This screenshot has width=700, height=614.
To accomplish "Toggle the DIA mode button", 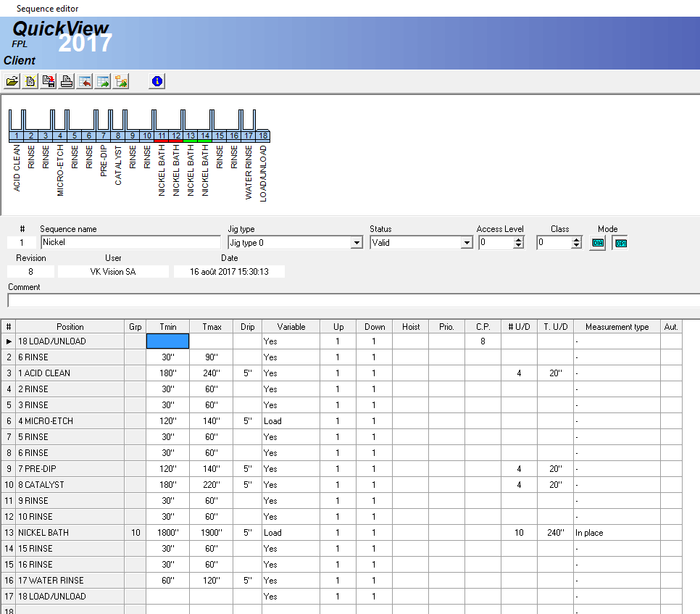I will point(598,243).
